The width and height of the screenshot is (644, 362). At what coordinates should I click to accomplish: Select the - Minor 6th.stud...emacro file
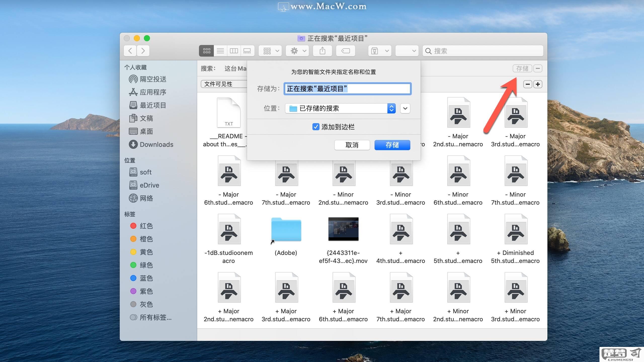(458, 171)
